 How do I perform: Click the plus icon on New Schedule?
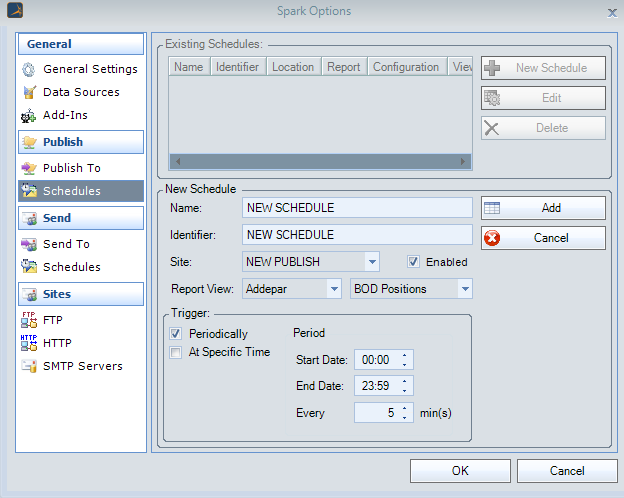(x=492, y=68)
